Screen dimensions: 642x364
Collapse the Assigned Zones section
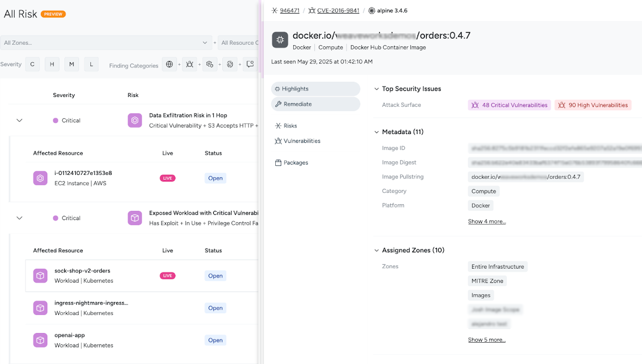[376, 250]
